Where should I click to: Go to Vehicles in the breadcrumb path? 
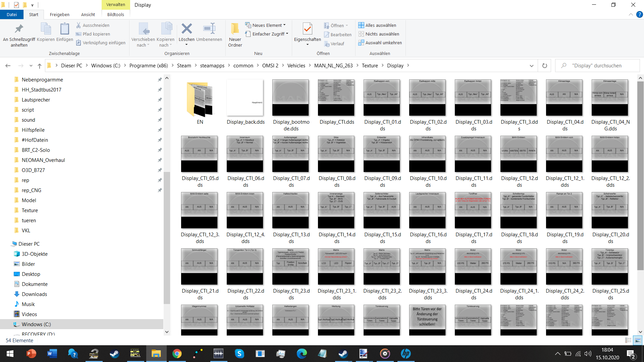296,66
